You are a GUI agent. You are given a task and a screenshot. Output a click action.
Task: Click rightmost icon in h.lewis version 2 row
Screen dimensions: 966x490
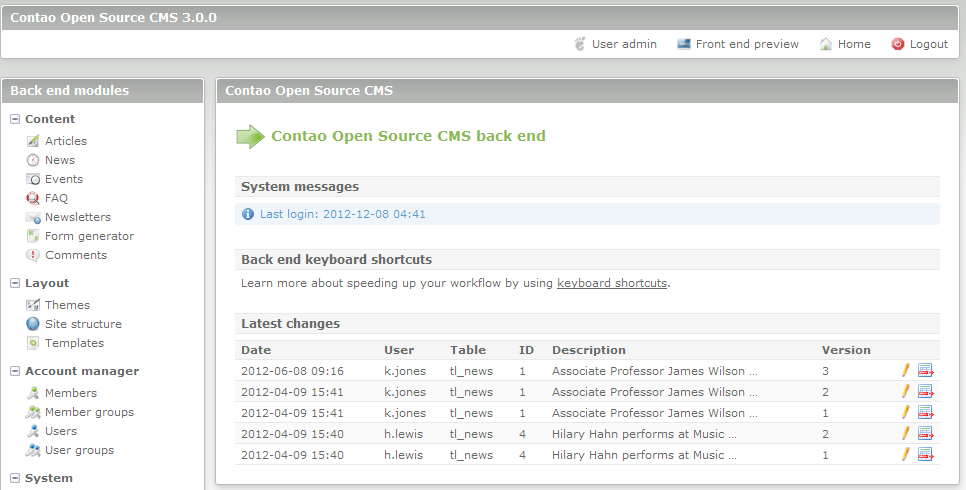tap(925, 434)
